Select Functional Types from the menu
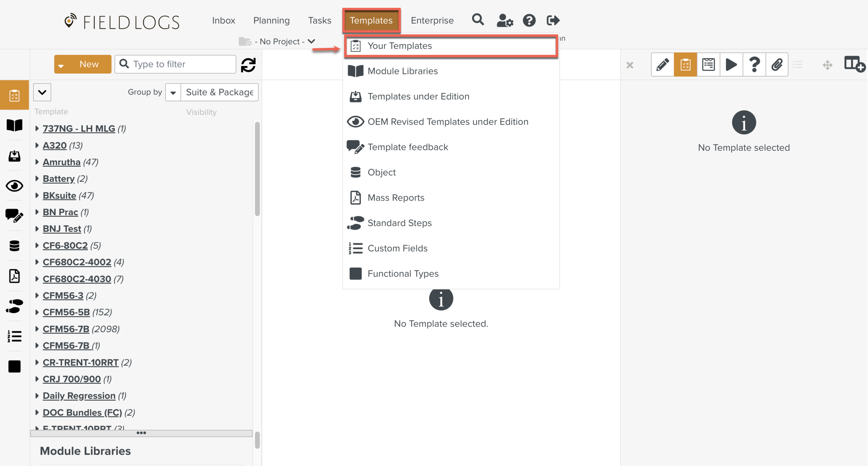The width and height of the screenshot is (868, 466). [x=451, y=274]
